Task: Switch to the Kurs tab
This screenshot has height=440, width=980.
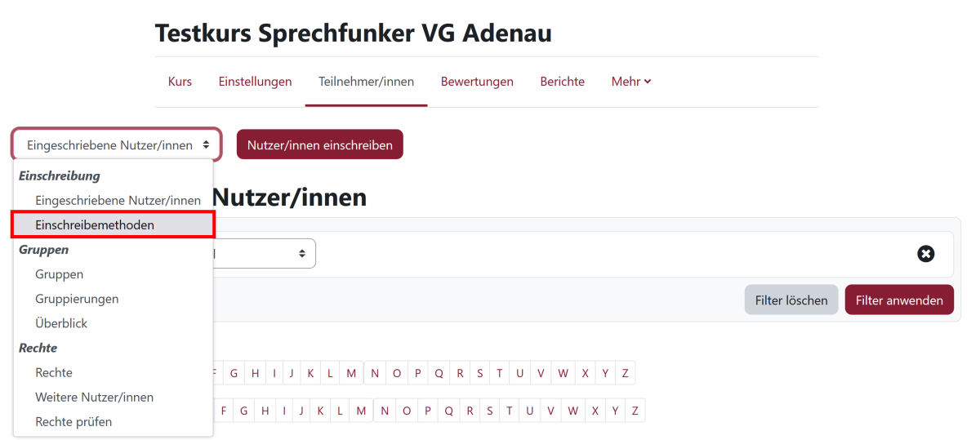Action: 180,82
